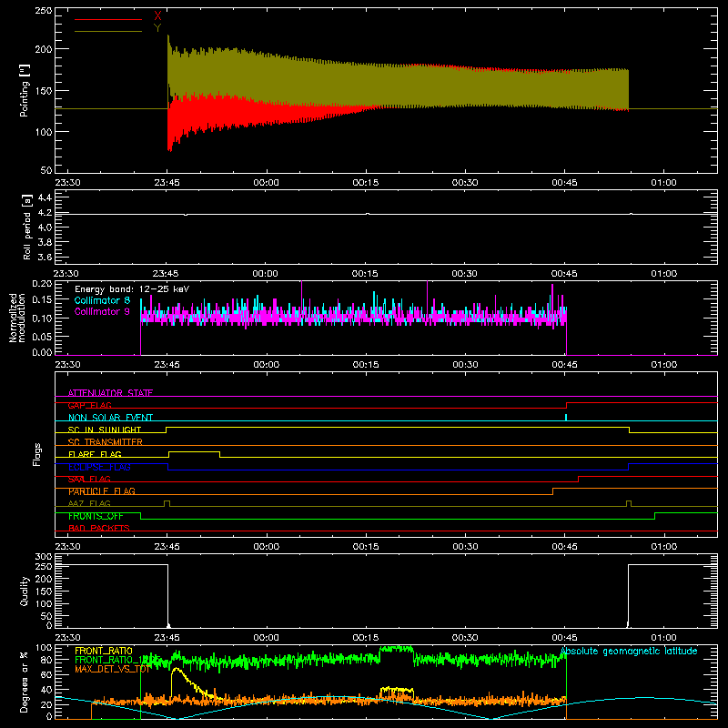Click the Absolute geomagnetic latitude label
Viewport: 728px width, 728px height.
click(629, 652)
